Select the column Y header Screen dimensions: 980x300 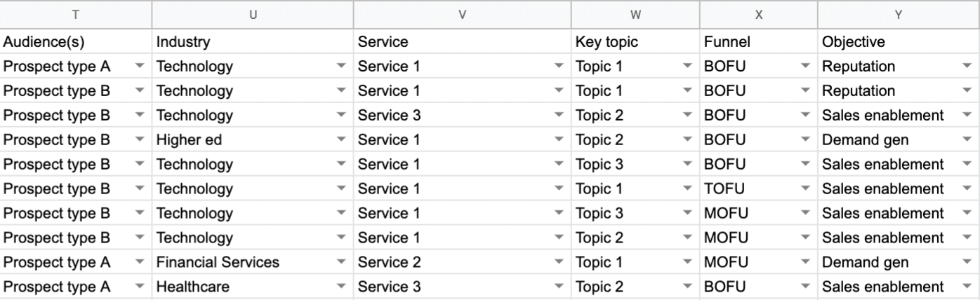(899, 14)
